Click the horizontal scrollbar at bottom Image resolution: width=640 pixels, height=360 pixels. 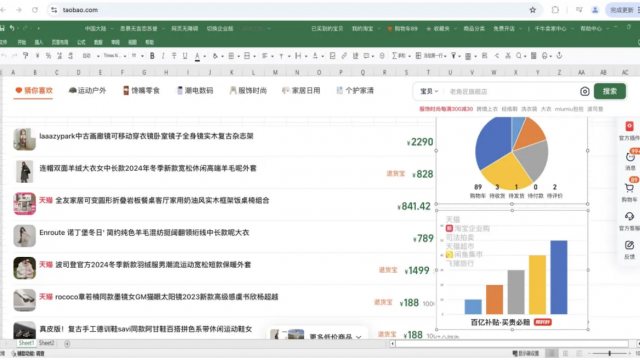coord(512,344)
